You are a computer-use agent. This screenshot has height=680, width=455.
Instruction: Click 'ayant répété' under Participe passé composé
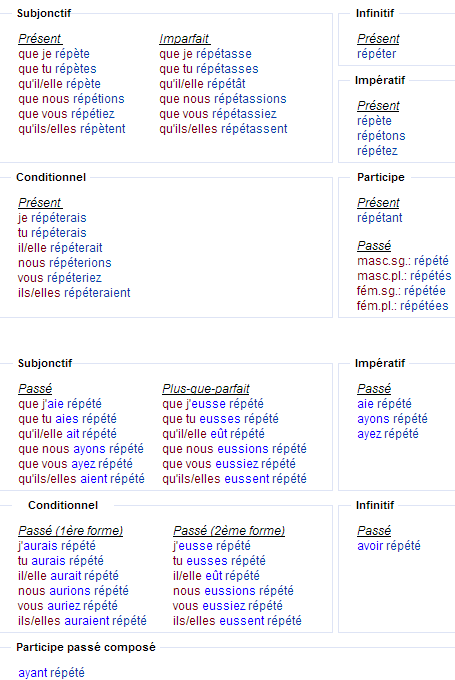(x=51, y=673)
